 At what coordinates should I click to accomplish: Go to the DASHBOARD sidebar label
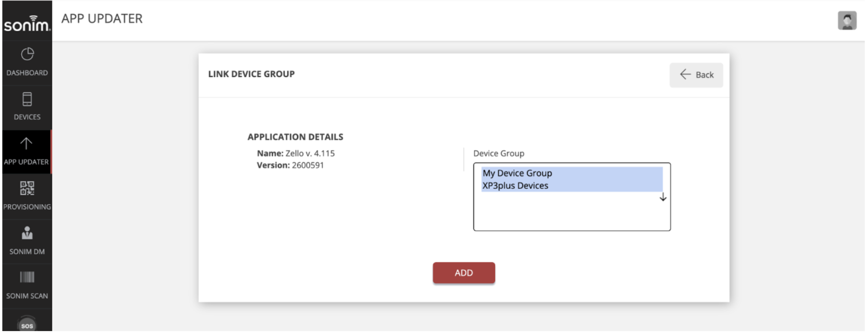[x=27, y=73]
